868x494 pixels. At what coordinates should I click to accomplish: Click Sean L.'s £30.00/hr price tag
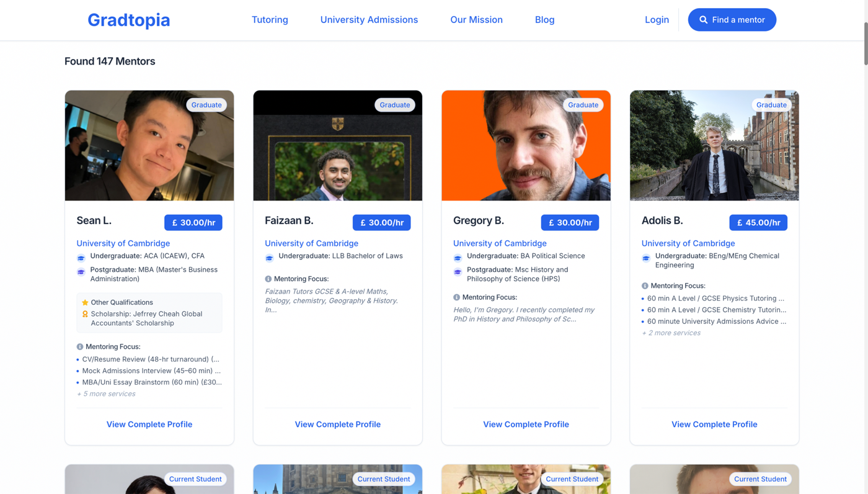coord(193,222)
